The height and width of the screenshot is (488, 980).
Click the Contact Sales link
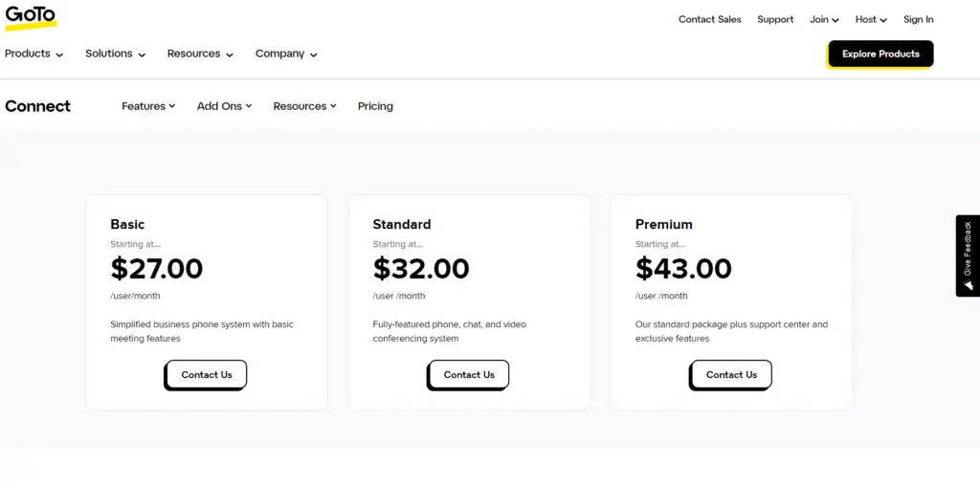tap(710, 19)
